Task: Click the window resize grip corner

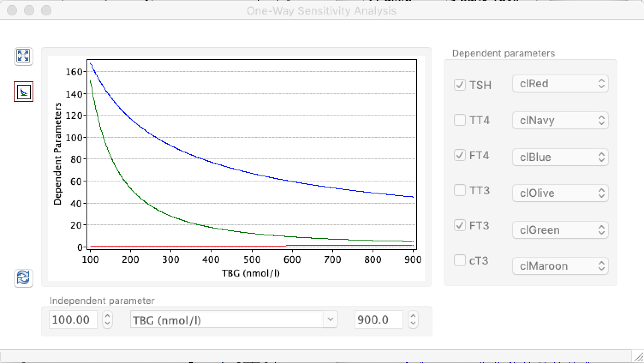Action: click(638, 356)
